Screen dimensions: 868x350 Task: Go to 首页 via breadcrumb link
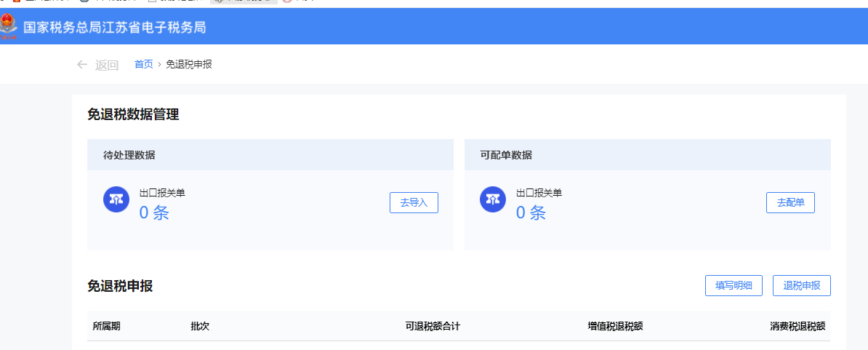click(143, 64)
